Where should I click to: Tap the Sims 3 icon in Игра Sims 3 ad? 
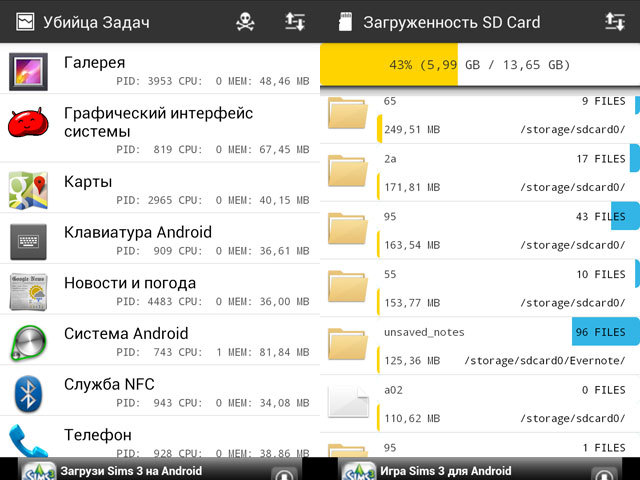[359, 471]
